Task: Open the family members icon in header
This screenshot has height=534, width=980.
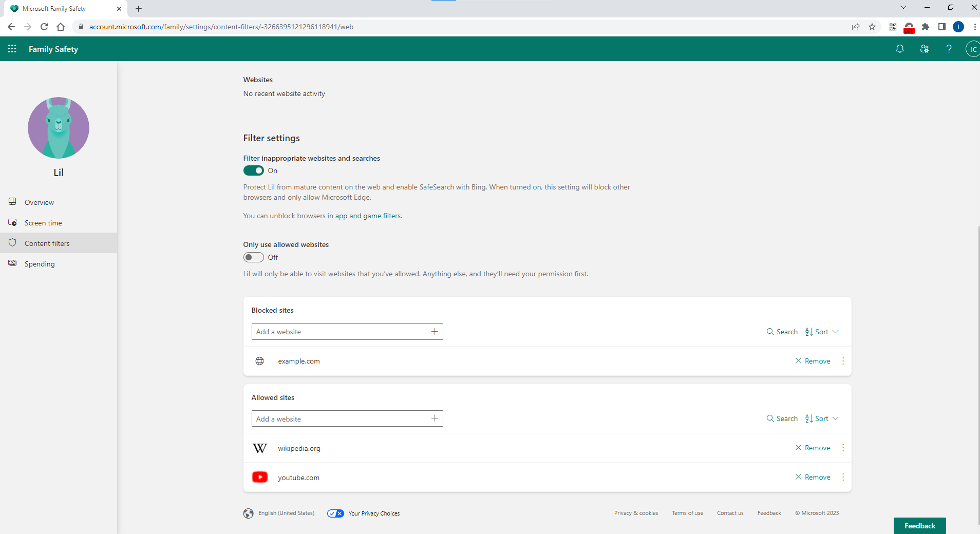Action: (925, 49)
